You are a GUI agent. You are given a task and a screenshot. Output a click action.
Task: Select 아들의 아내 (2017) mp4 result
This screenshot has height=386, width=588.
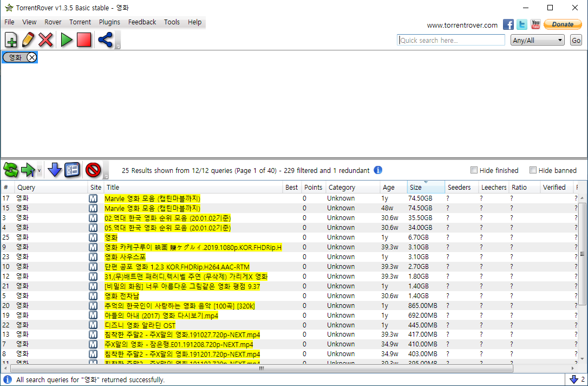[289, 316]
